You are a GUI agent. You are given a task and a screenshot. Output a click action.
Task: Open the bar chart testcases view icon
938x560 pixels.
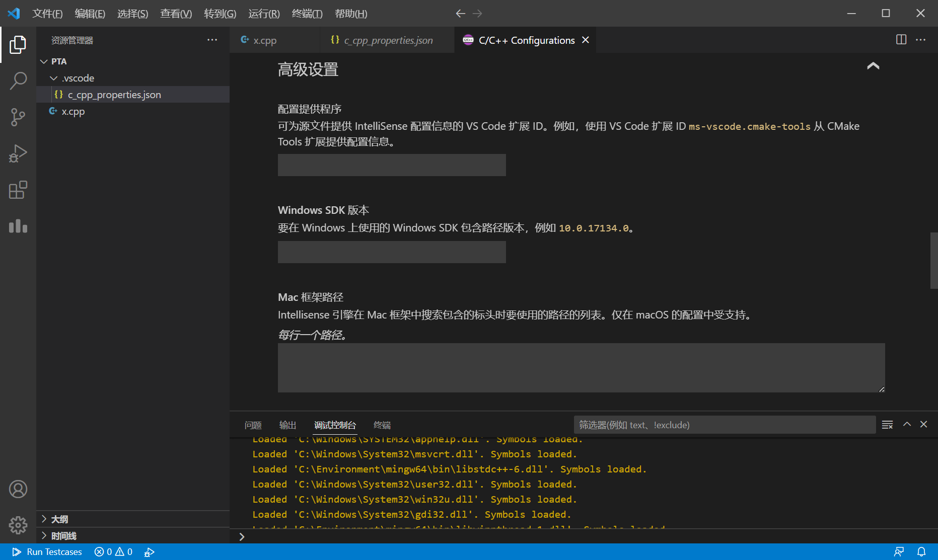coord(18,226)
